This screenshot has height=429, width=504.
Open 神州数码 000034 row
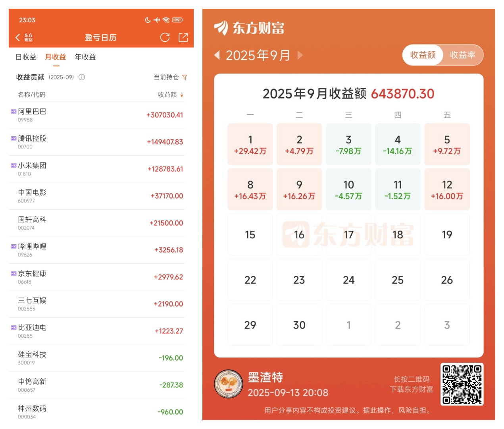[97, 412]
